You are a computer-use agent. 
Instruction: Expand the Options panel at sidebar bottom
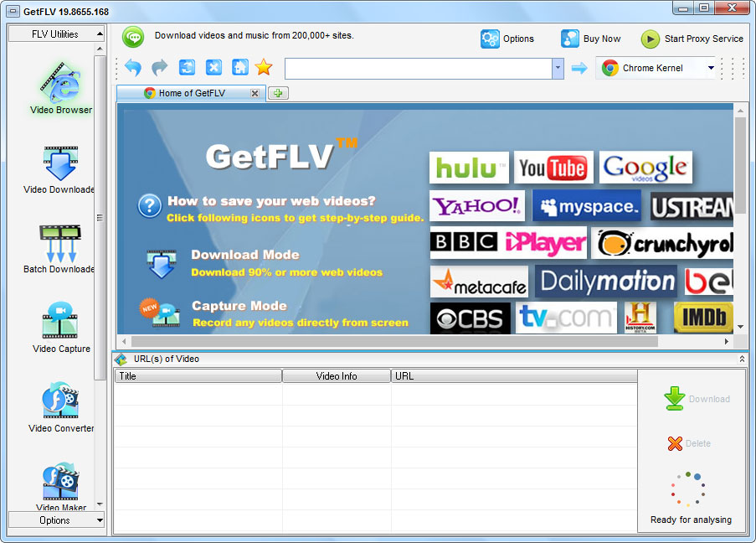point(56,520)
